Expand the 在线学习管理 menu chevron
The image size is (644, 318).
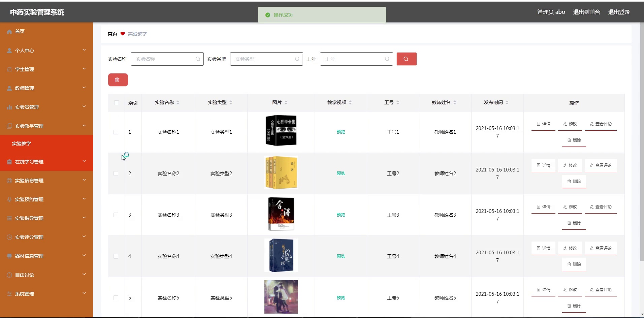[x=84, y=161]
